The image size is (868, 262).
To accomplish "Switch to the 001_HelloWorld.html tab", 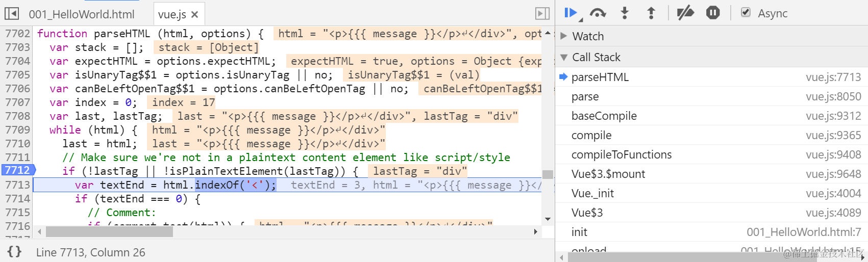I will pyautogui.click(x=82, y=14).
